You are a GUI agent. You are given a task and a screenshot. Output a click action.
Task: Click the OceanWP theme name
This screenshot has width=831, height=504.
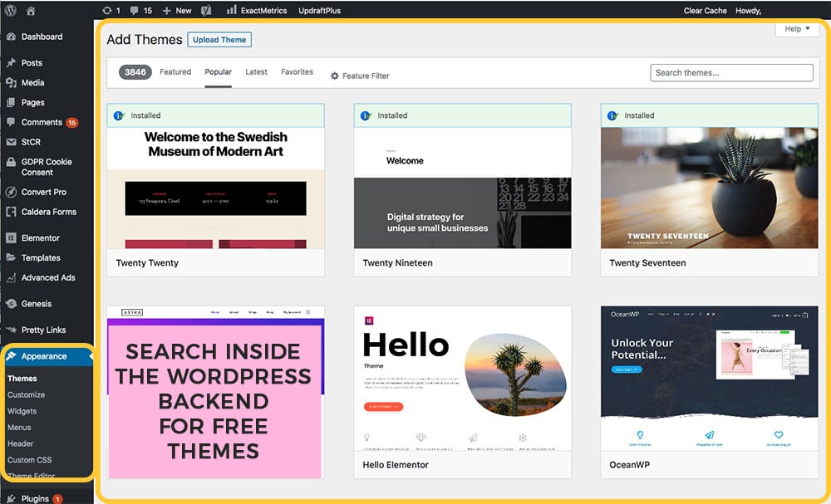click(629, 464)
